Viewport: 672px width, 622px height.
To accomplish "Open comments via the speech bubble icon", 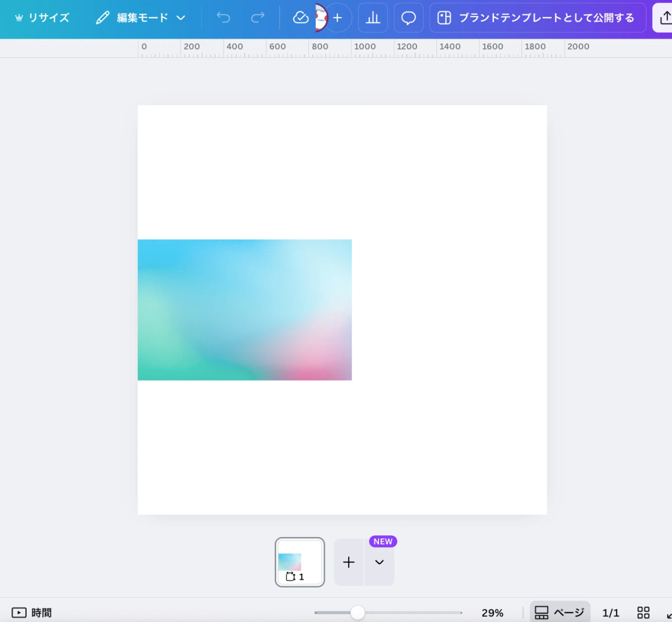I will coord(408,18).
